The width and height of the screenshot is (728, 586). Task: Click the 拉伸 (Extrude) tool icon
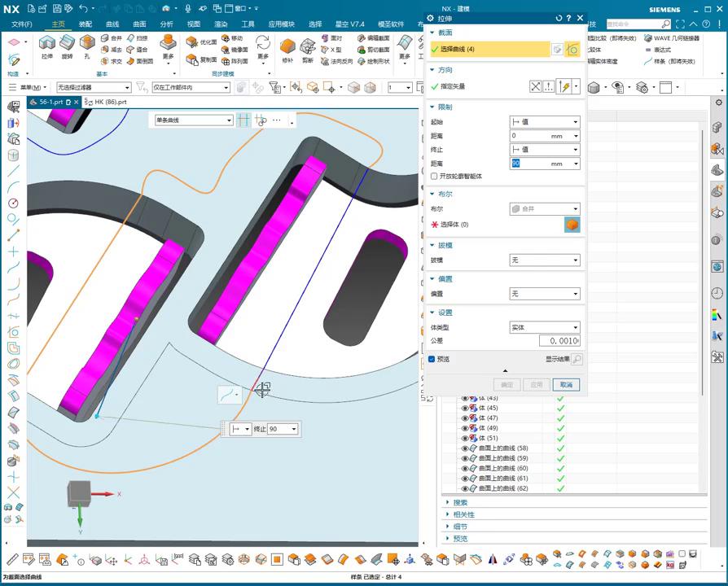(46, 44)
